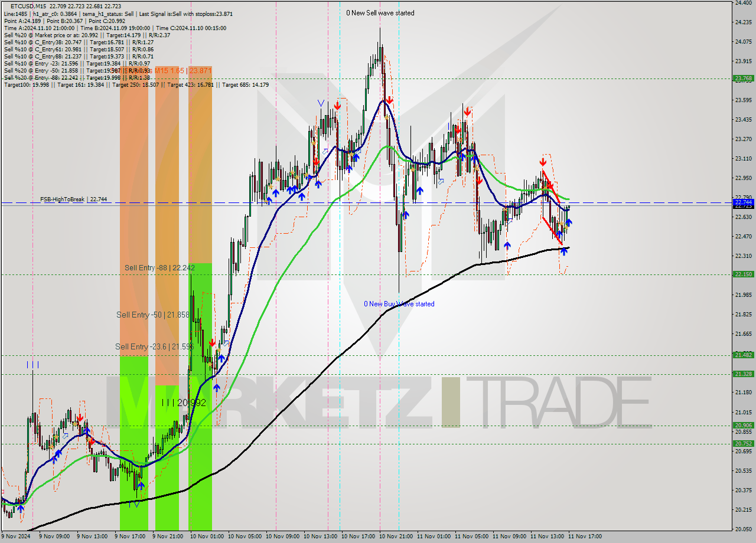Viewport: 756px width, 543px height.
Task: Click the 10 Nov 21:00 time axis label
Action: point(396,537)
